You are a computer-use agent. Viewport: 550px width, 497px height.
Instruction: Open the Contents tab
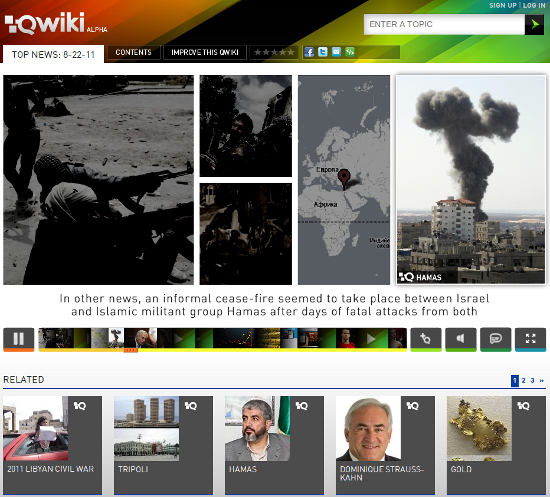point(133,52)
